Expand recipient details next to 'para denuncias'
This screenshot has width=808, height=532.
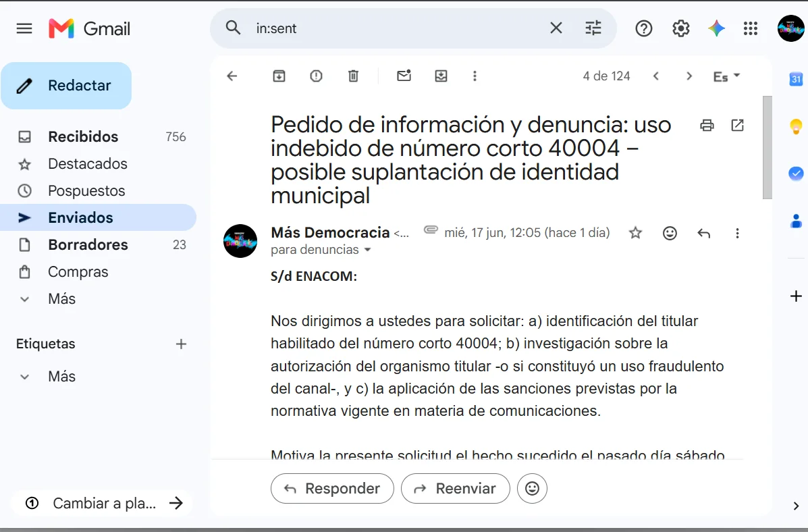pos(367,250)
